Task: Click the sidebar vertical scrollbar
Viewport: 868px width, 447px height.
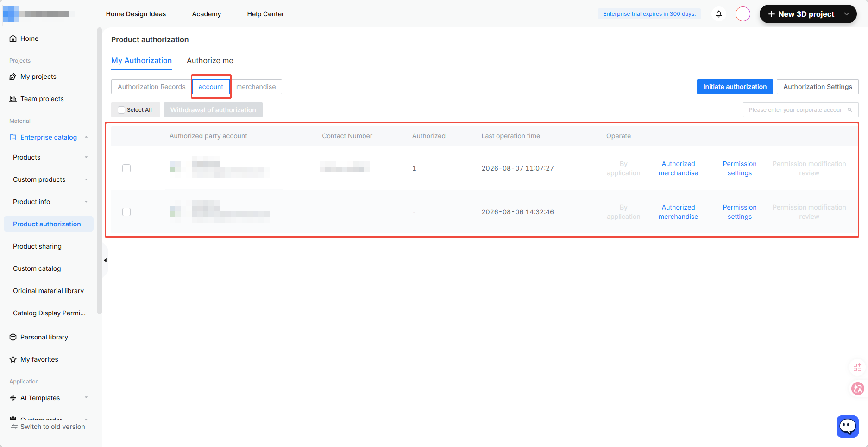Action: click(x=99, y=172)
